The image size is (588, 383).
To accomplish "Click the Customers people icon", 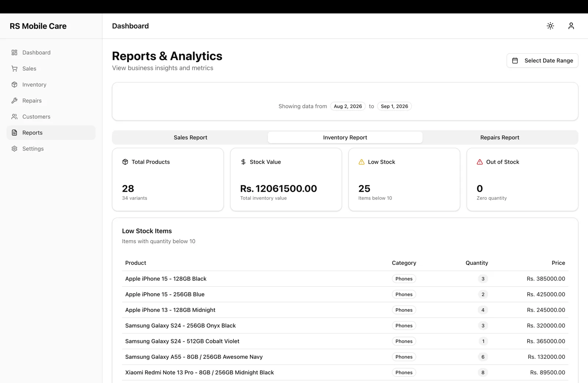I will tap(14, 117).
